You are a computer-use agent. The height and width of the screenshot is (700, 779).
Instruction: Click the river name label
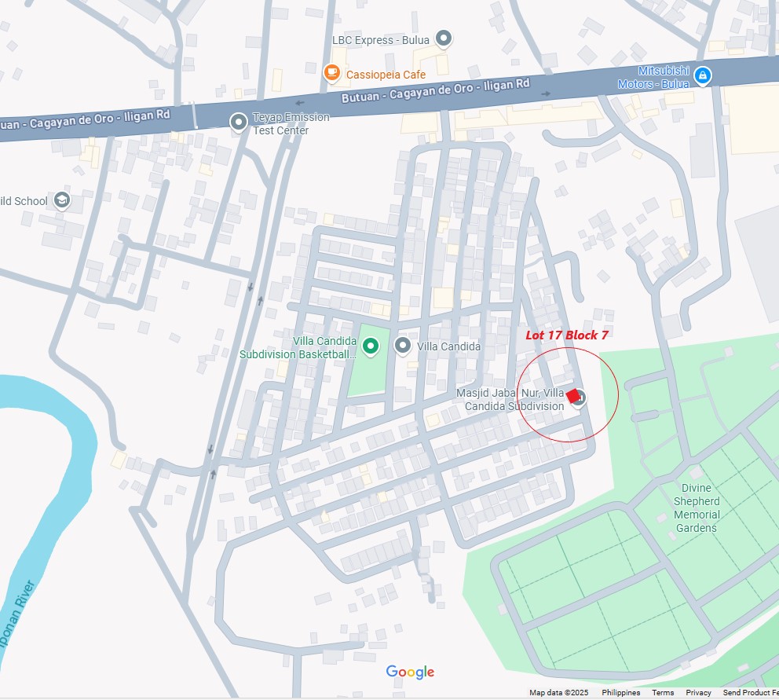pyautogui.click(x=17, y=614)
